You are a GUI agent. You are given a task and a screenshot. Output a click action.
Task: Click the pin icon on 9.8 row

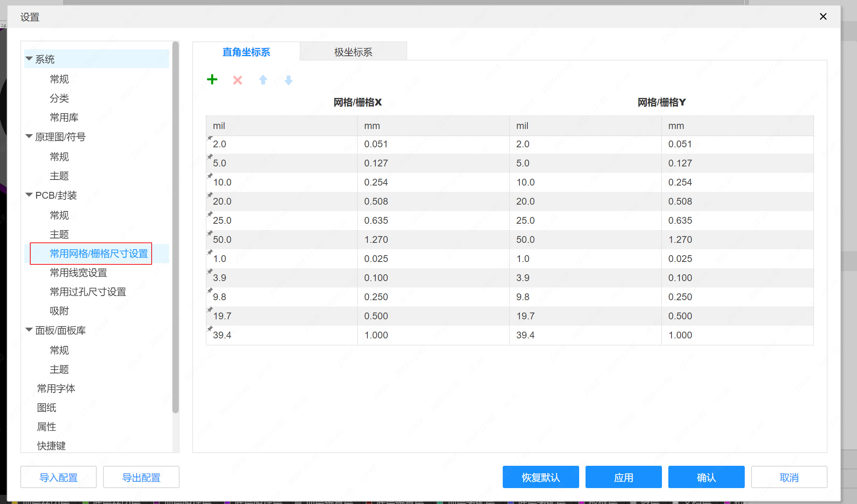(x=210, y=291)
